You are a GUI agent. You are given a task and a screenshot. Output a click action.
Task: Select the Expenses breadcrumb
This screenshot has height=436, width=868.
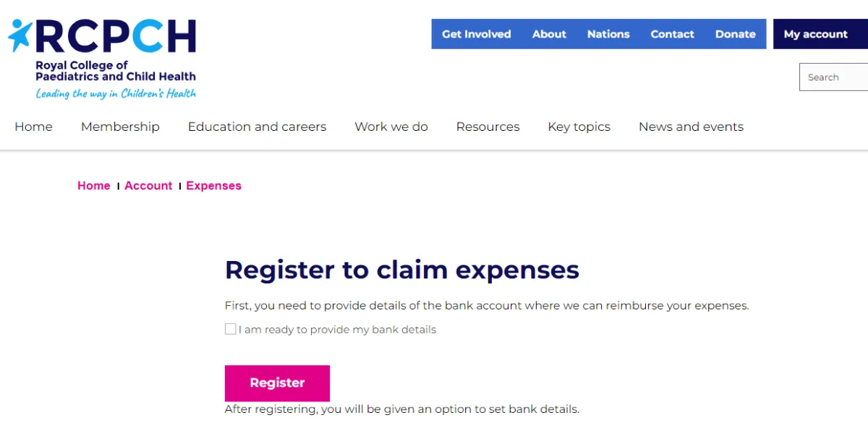pyautogui.click(x=213, y=185)
